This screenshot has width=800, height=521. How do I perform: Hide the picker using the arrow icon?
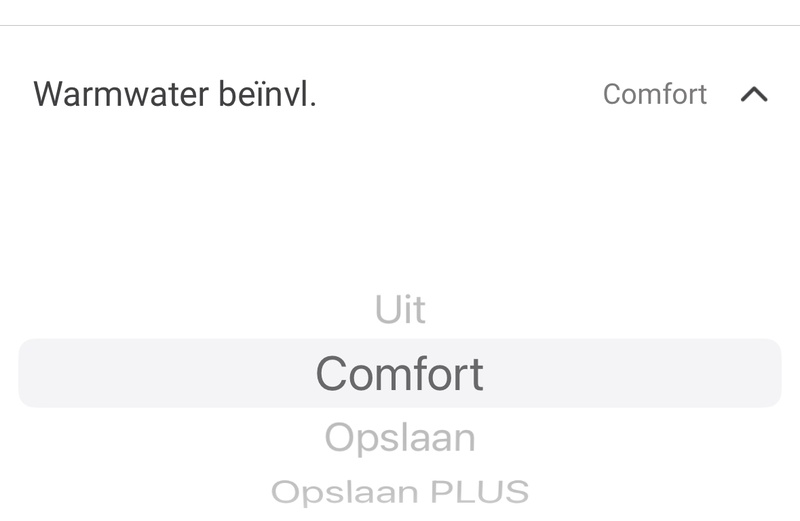tap(753, 94)
